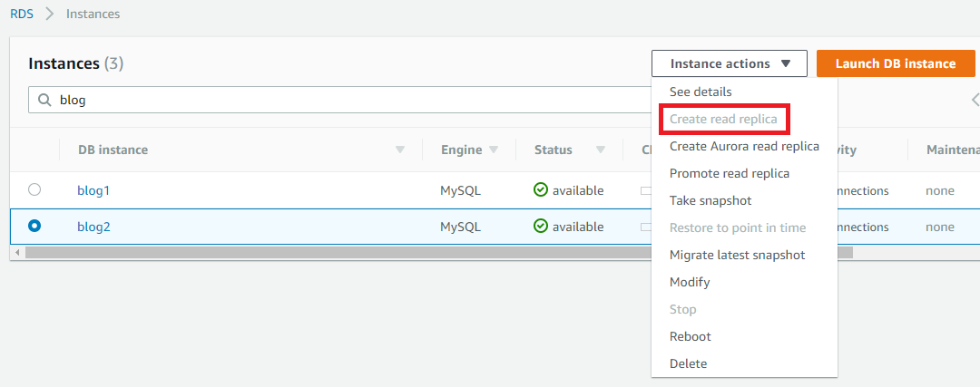Click the search magnifier icon
This screenshot has height=387, width=980.
click(44, 101)
